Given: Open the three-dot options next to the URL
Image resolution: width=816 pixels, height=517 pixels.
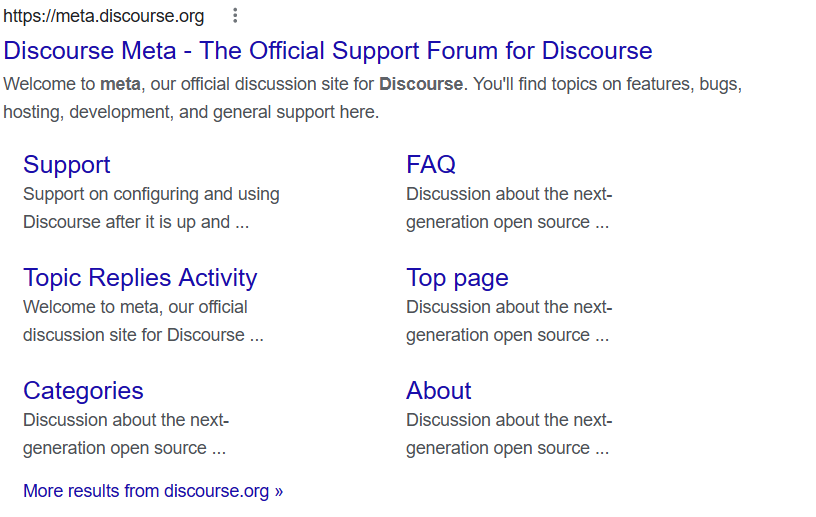Looking at the screenshot, I should click(x=235, y=16).
